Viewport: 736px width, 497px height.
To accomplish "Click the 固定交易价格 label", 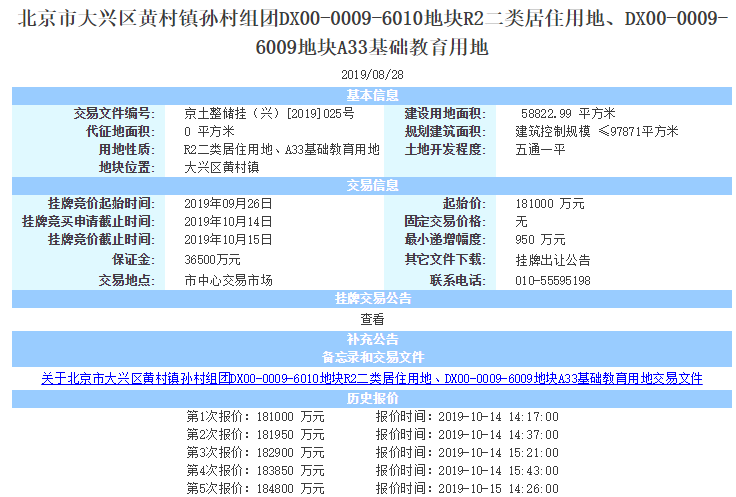I will point(445,222).
